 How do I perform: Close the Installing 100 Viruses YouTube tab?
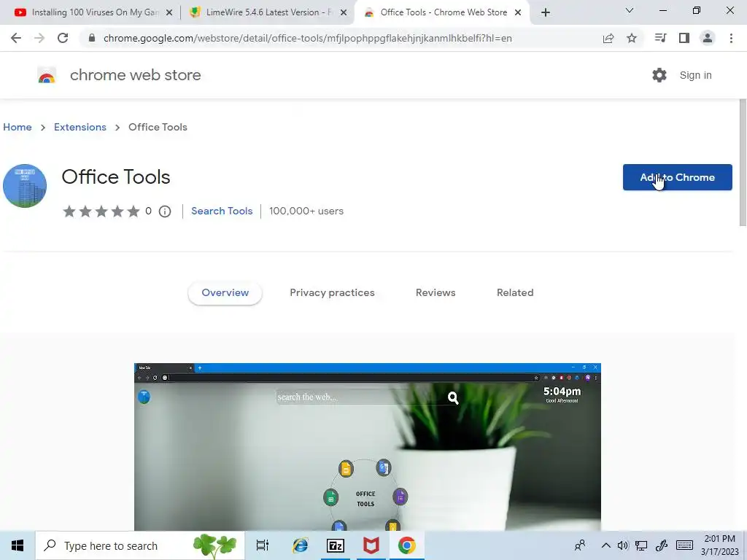tap(169, 12)
